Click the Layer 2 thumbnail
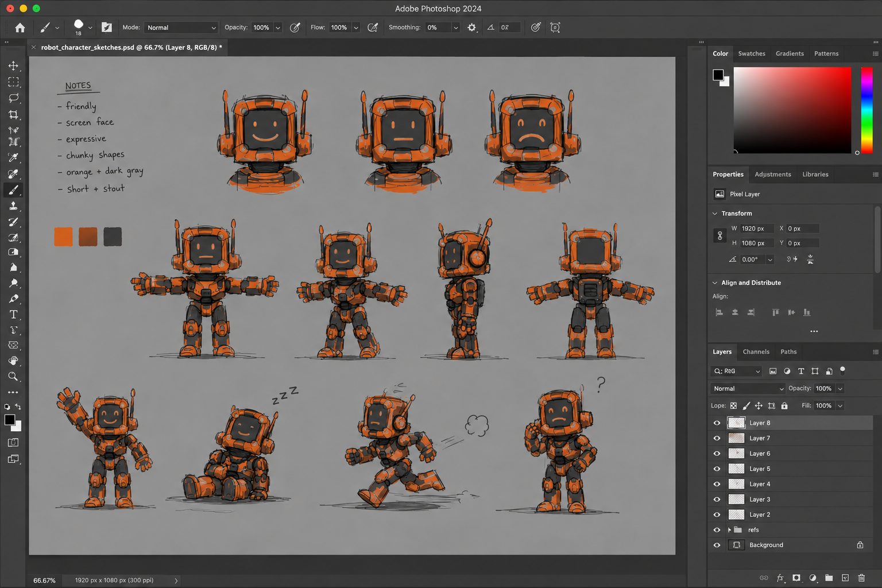This screenshot has height=588, width=882. point(736,515)
